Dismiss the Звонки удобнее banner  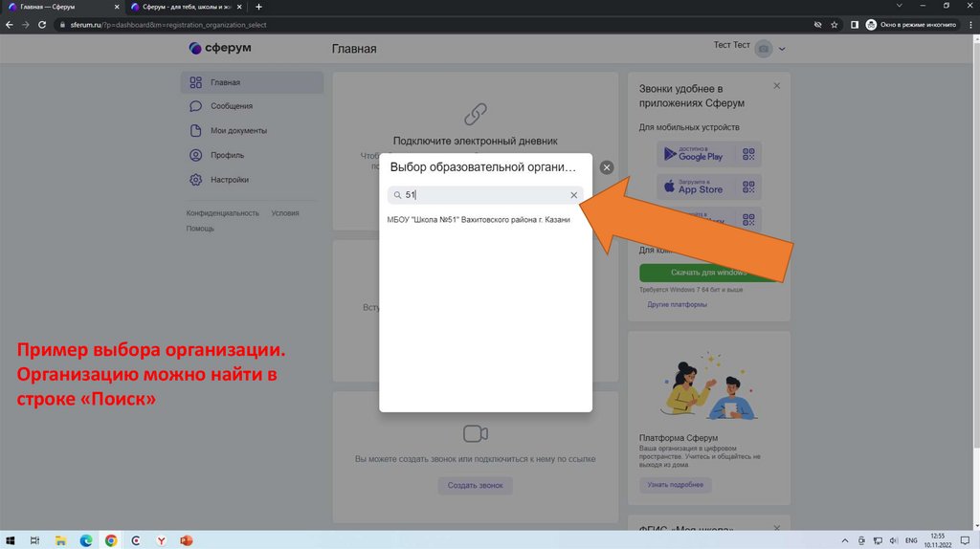tap(777, 85)
